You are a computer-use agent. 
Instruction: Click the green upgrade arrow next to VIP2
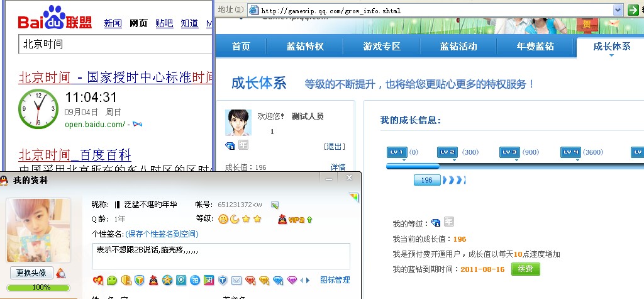coord(309,220)
